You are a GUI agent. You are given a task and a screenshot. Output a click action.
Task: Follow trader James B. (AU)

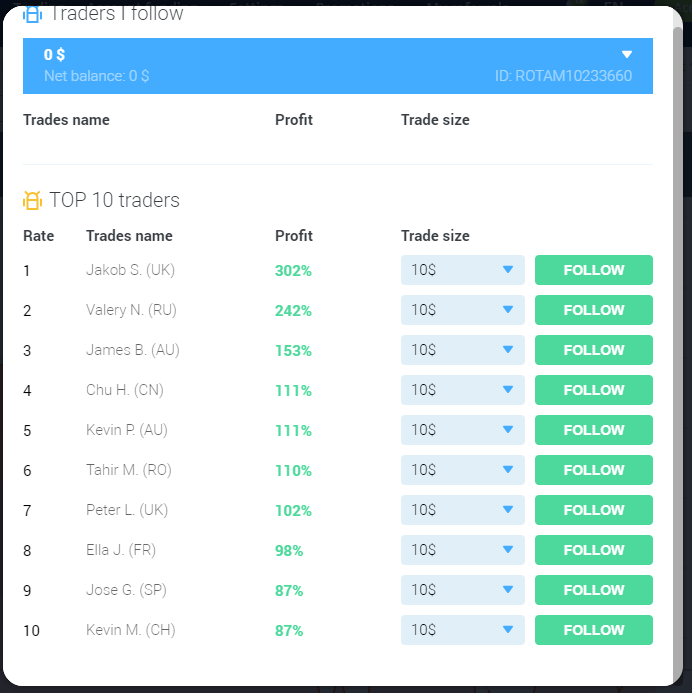(x=593, y=350)
